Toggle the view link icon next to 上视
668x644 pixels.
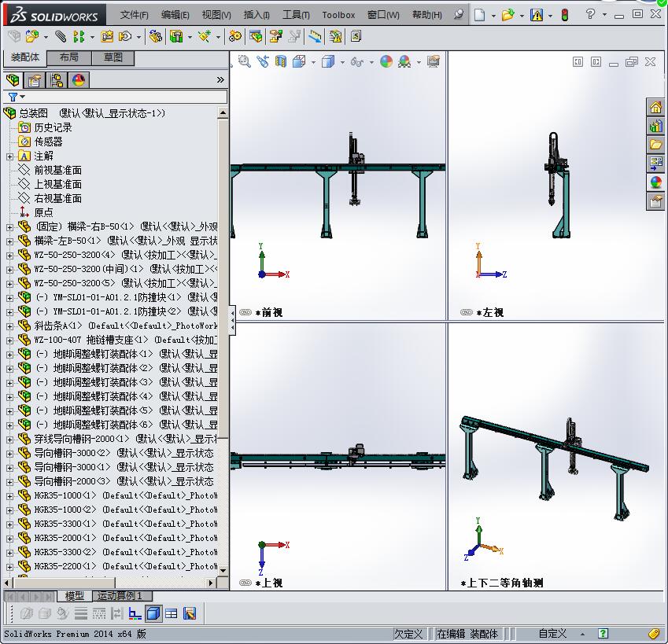245,583
